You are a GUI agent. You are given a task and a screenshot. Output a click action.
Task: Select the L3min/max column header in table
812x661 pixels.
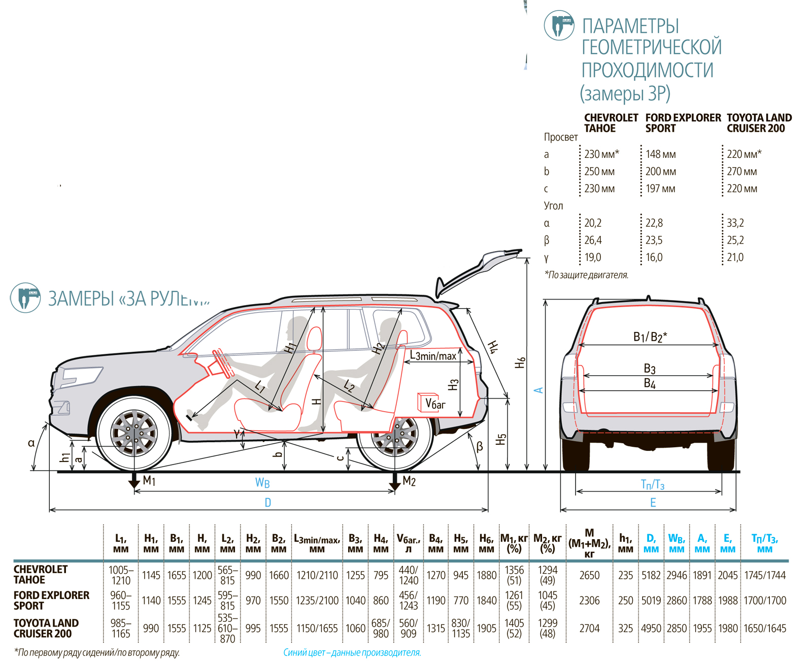click(317, 544)
